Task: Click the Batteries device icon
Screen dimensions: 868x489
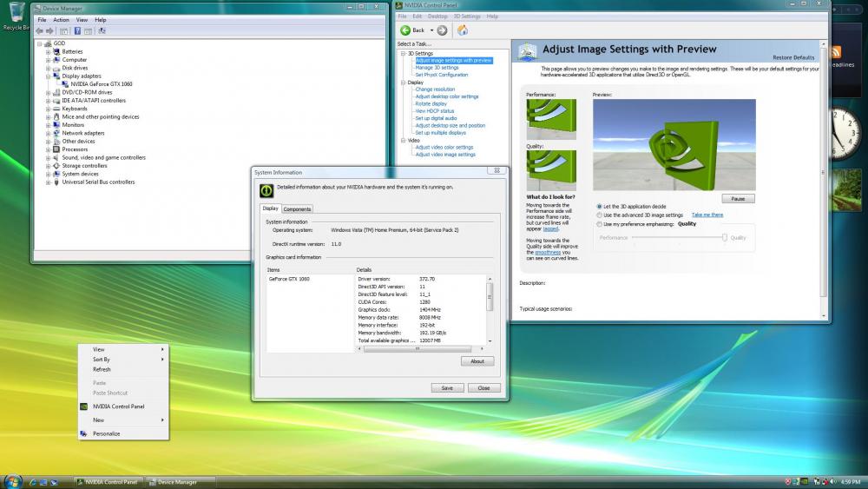Action: point(56,51)
